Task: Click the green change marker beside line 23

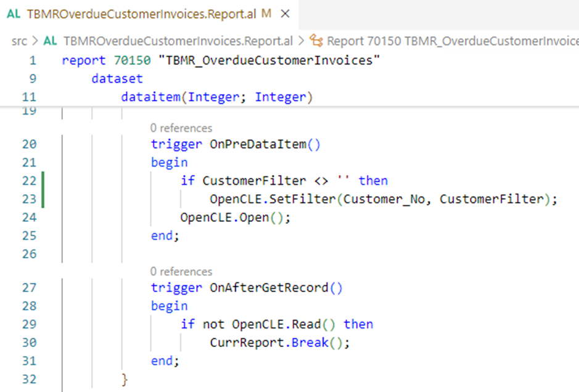Action: (x=43, y=199)
